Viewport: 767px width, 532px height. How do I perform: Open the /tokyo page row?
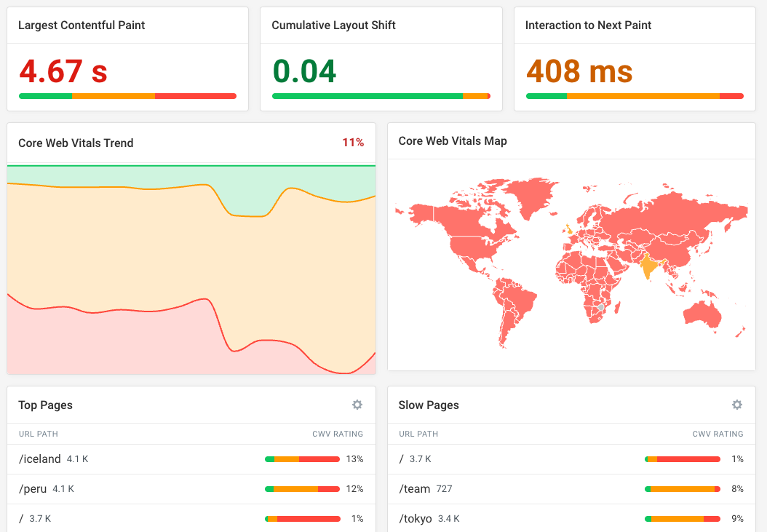[x=571, y=518]
